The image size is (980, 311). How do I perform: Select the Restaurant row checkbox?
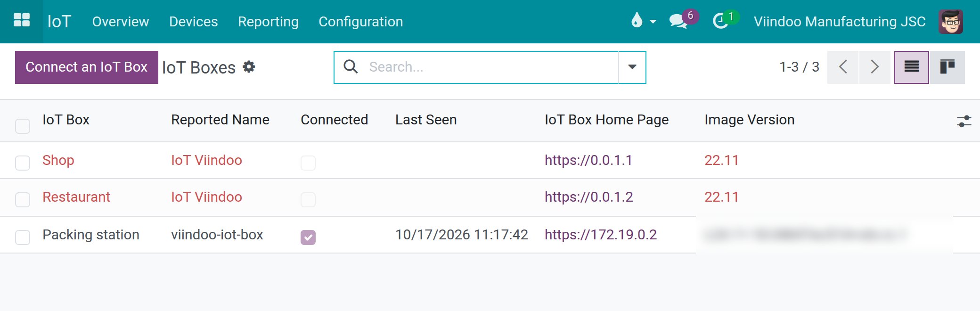point(23,200)
